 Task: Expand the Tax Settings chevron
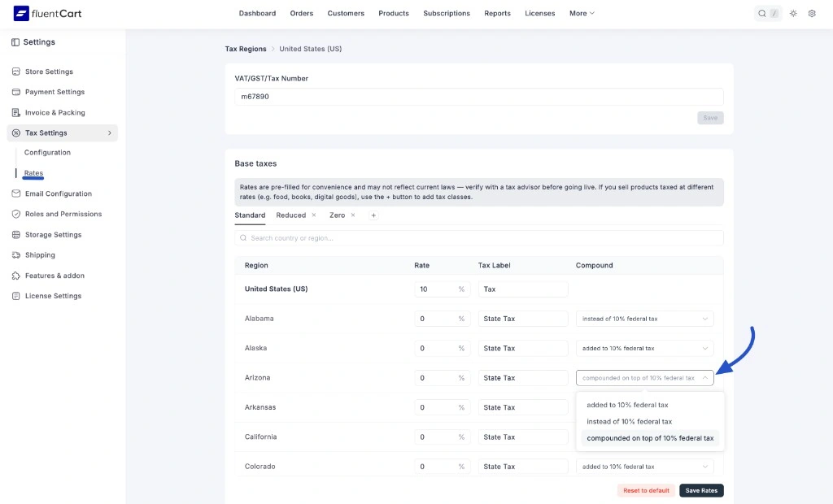pos(110,133)
